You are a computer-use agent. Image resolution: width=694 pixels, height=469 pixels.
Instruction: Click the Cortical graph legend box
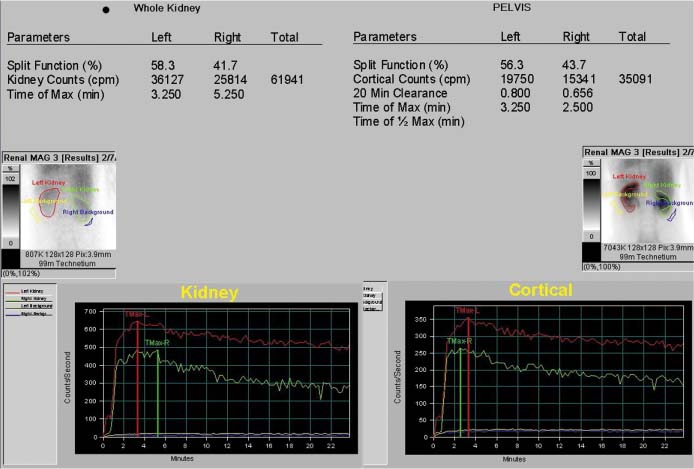376,297
